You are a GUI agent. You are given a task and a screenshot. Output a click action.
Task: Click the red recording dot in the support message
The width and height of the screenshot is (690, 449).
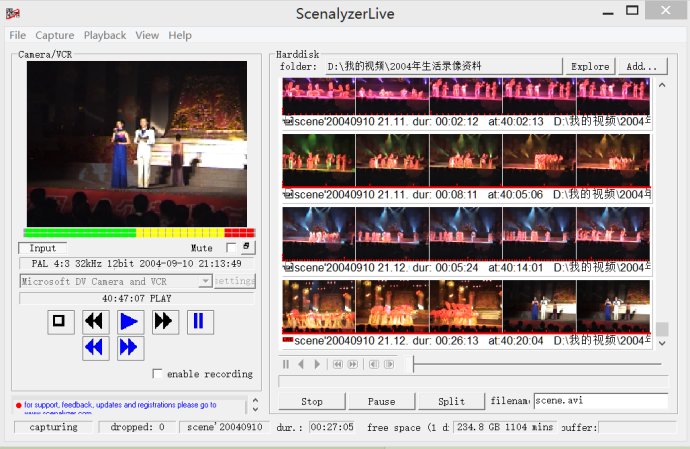coord(18,405)
